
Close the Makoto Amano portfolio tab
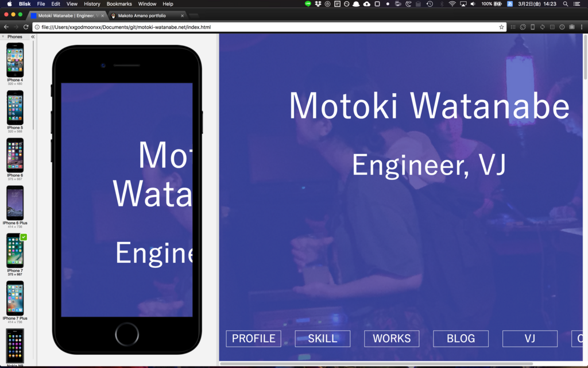[x=182, y=16]
